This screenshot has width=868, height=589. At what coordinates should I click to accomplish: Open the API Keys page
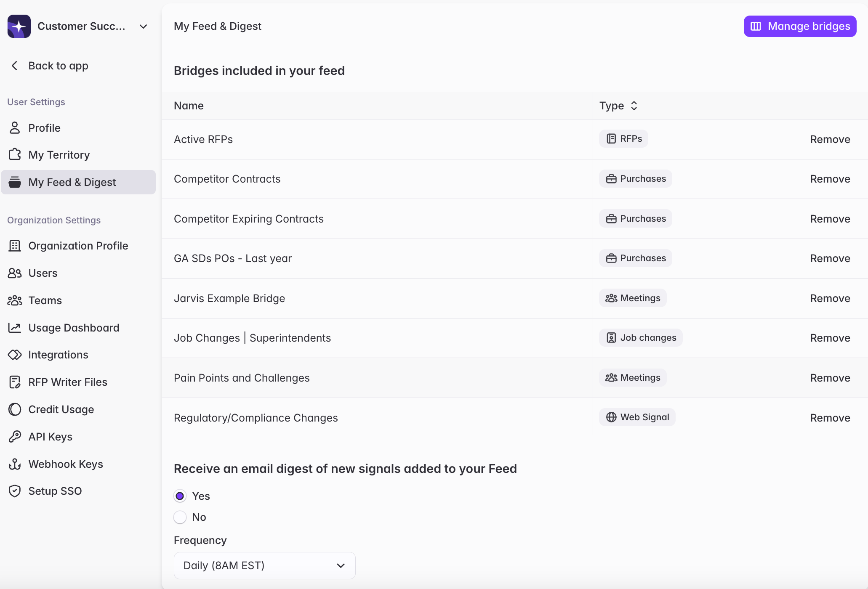pos(78,437)
